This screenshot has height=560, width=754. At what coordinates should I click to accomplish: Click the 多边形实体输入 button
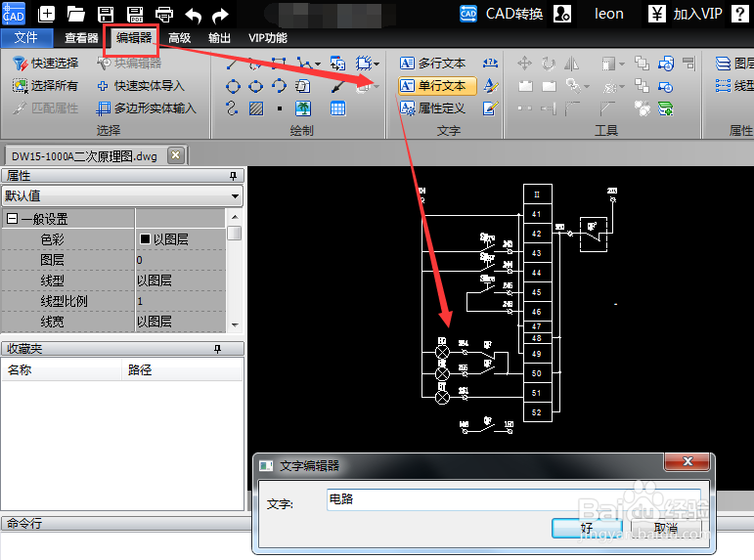(x=147, y=108)
